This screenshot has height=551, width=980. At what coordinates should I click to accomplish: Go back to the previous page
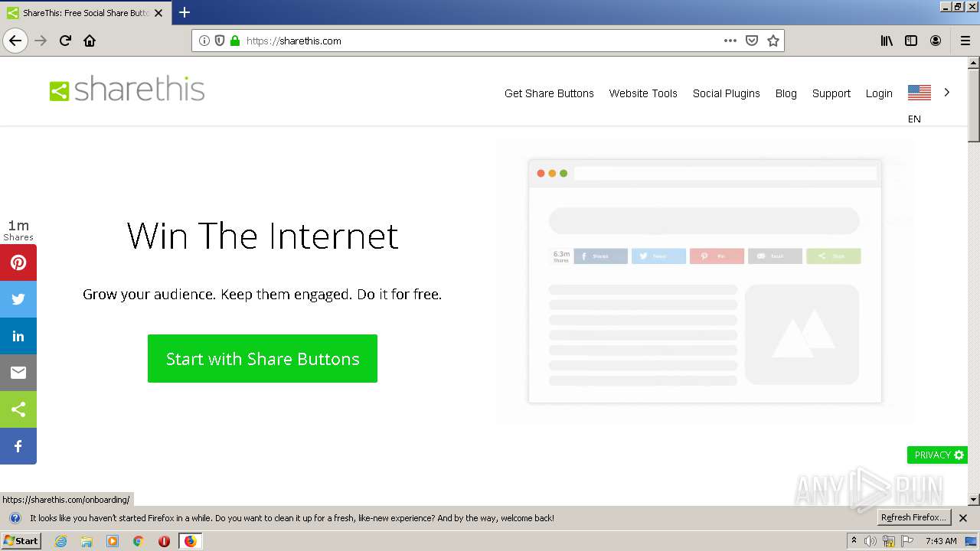click(15, 41)
